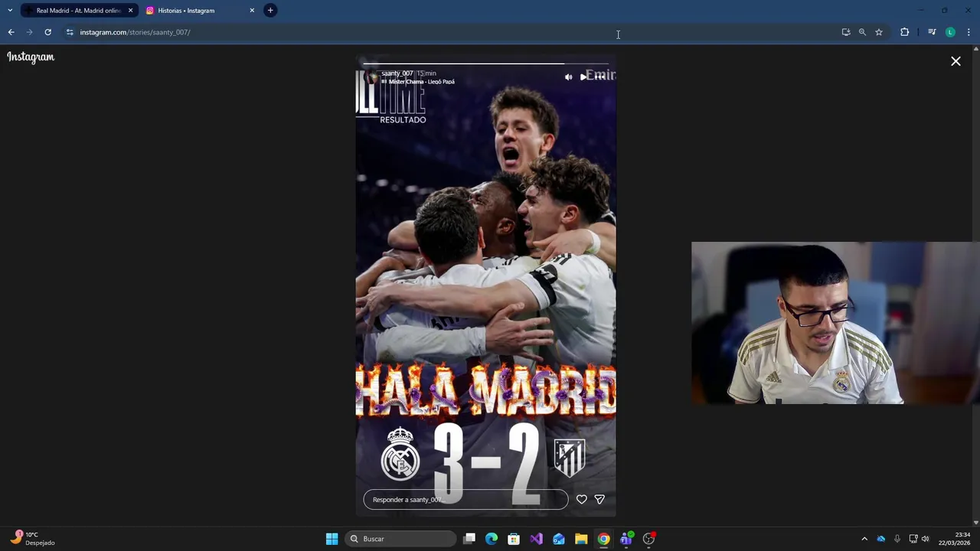Launch Microsoft Edge from the taskbar
Image resolution: width=980 pixels, height=551 pixels.
click(492, 539)
